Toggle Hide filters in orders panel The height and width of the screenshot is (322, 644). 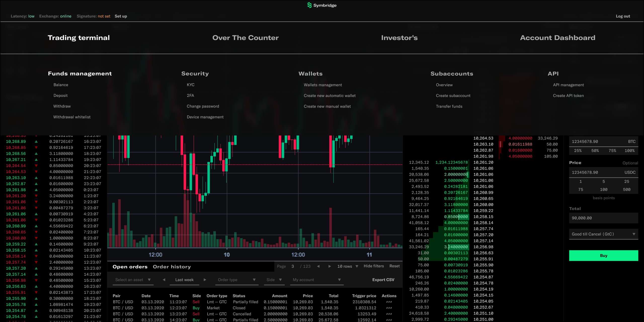374,266
